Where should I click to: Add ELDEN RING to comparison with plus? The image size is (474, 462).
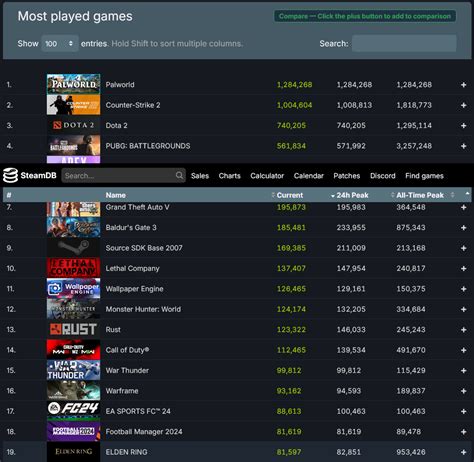463,452
